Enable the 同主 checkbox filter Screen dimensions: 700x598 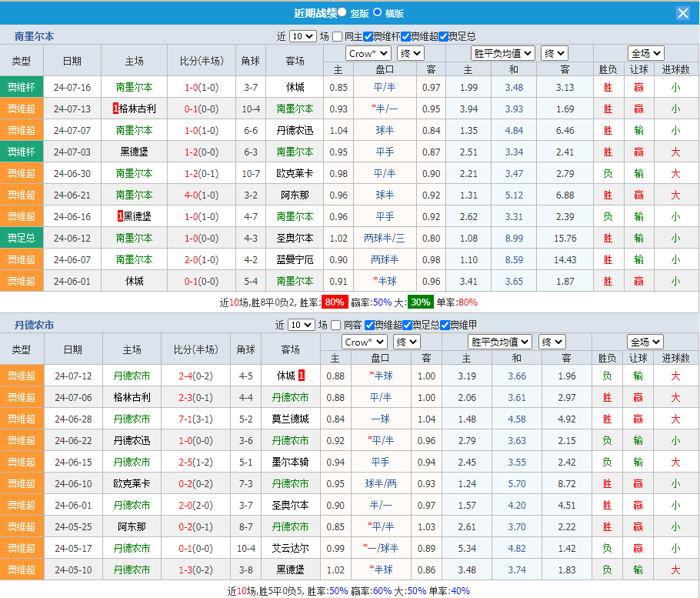pyautogui.click(x=338, y=36)
